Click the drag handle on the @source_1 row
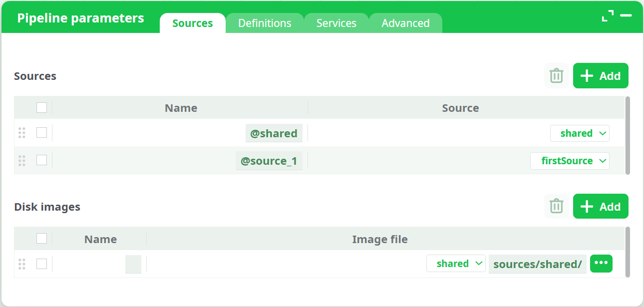 point(21,160)
